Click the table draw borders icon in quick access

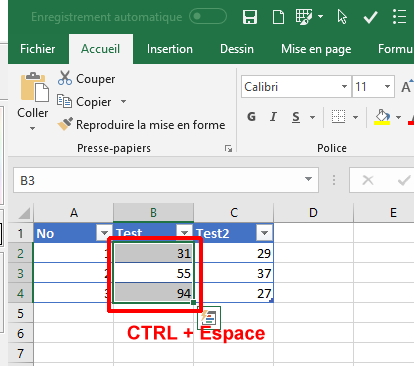coord(304,17)
